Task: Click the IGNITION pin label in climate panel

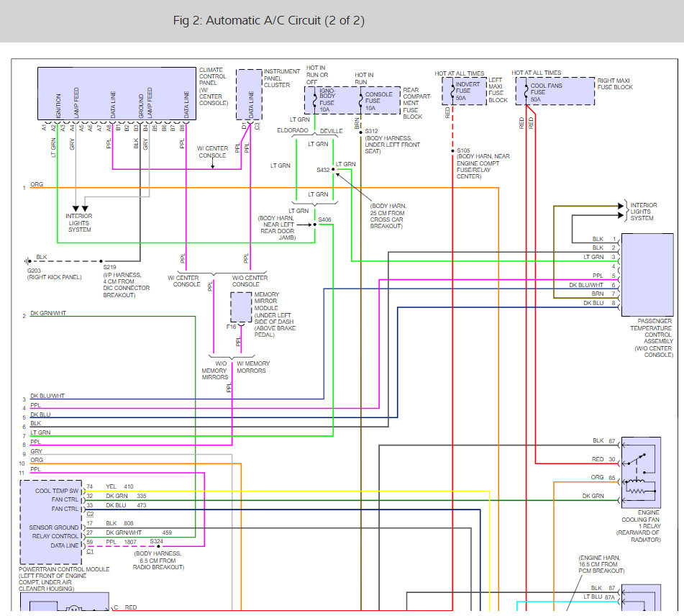Action: click(58, 106)
